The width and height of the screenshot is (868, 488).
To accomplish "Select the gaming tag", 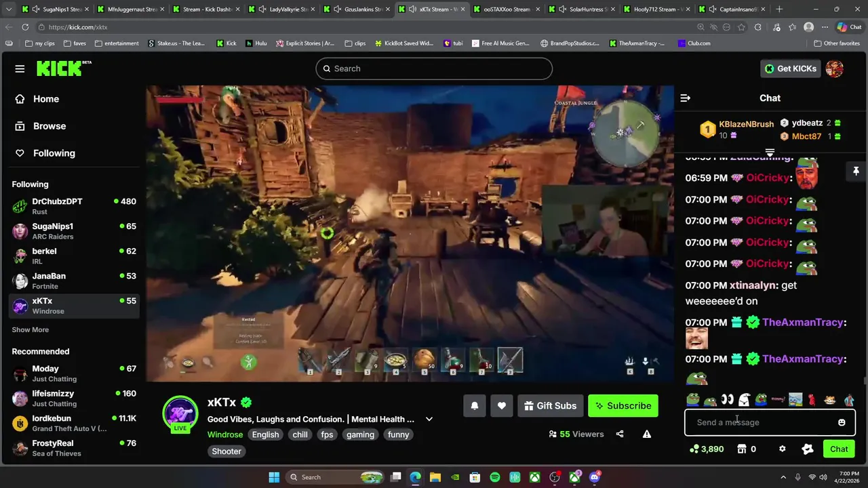I will coord(360,434).
